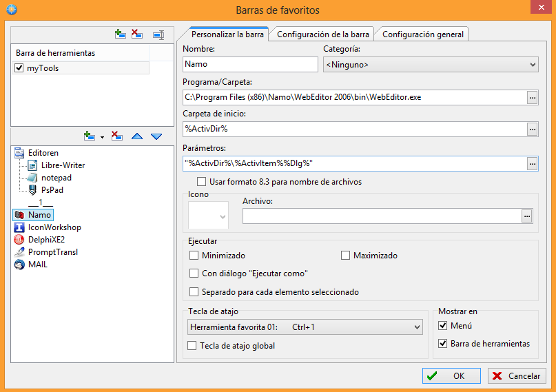Select PsPad in the tree
The width and height of the screenshot is (556, 392).
[x=52, y=190]
